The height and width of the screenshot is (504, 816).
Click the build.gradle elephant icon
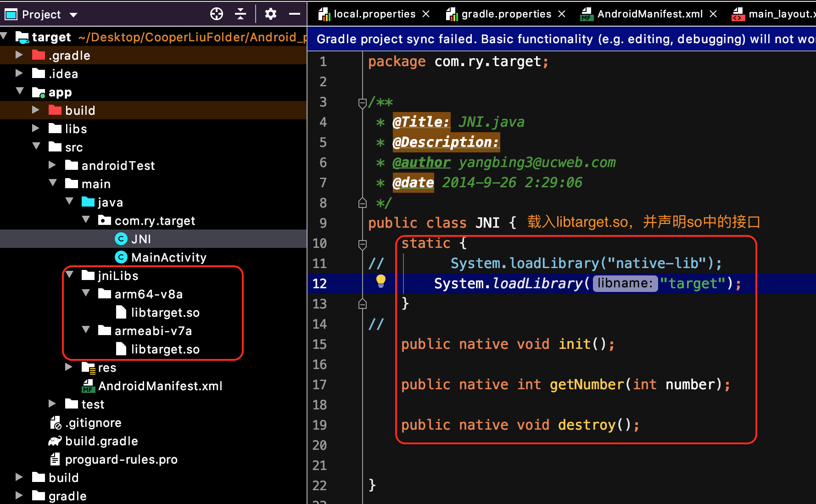point(55,441)
